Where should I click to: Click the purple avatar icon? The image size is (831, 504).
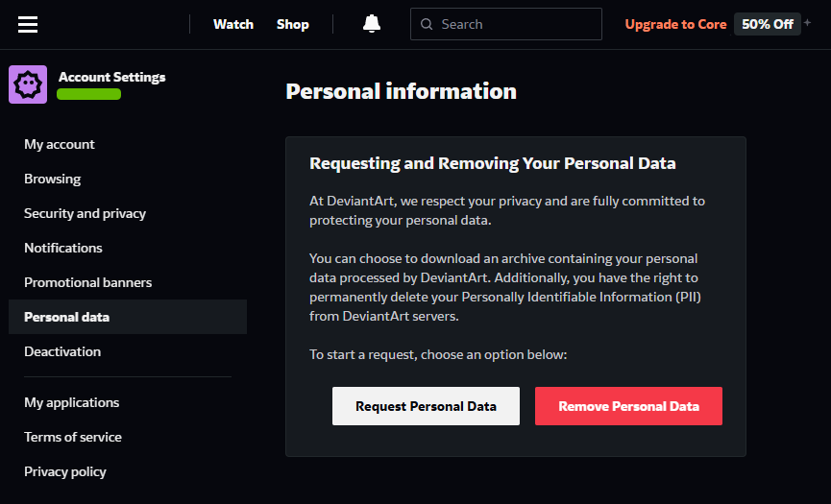click(28, 84)
